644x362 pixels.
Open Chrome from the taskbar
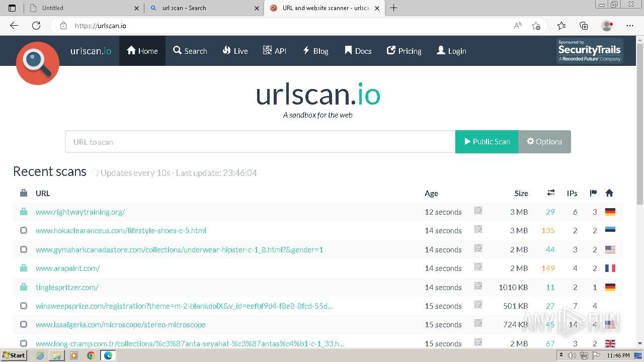(x=91, y=355)
